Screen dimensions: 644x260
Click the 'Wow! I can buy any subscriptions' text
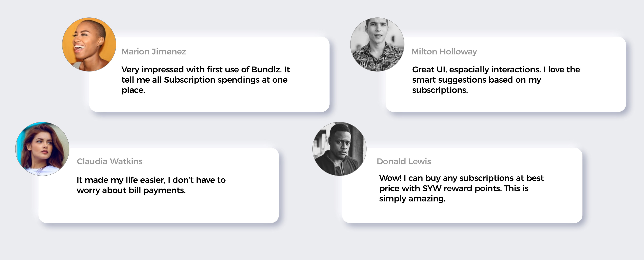point(462,188)
